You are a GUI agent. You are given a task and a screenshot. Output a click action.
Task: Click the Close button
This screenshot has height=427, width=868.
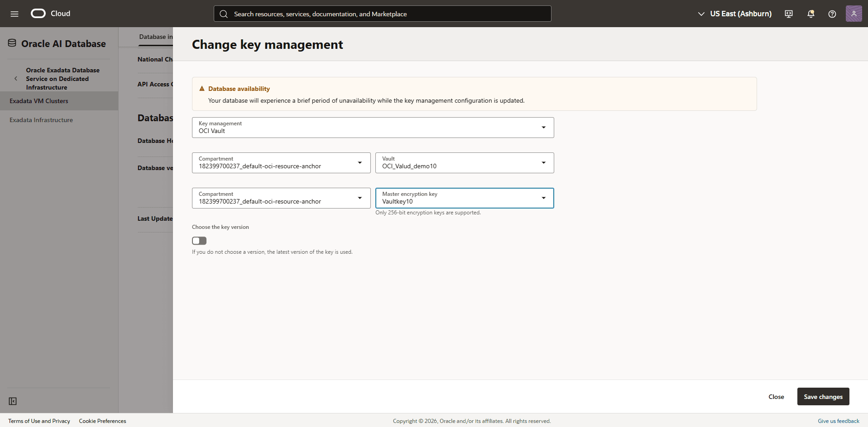tap(776, 397)
